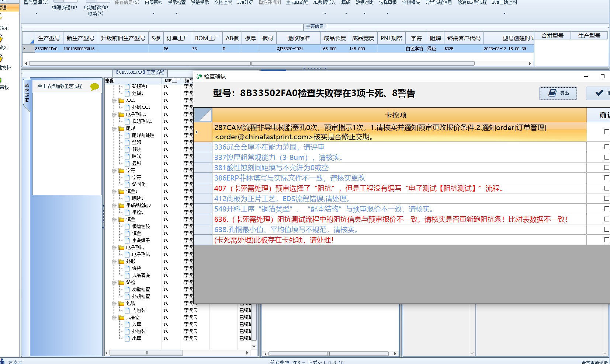Viewport: 610px width, 364px height.
Task: Open the 内部审核 dropdown arrow
Action: point(153,14)
